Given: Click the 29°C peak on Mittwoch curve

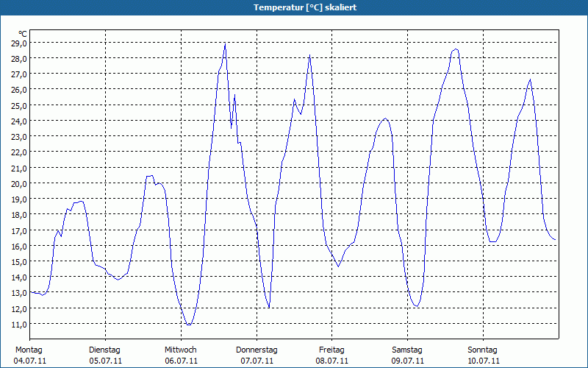Looking at the screenshot, I should coord(225,44).
